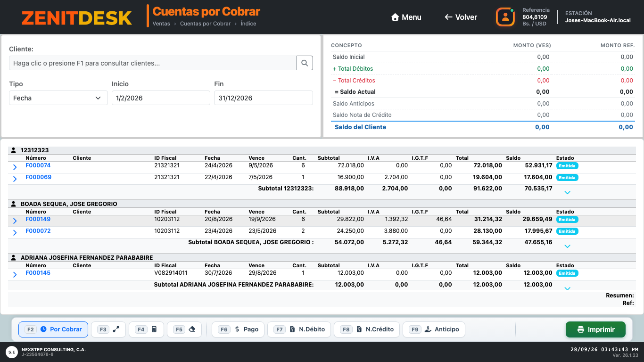The width and height of the screenshot is (644, 362).
Task: Click the Resumen: label
Action: point(620,296)
